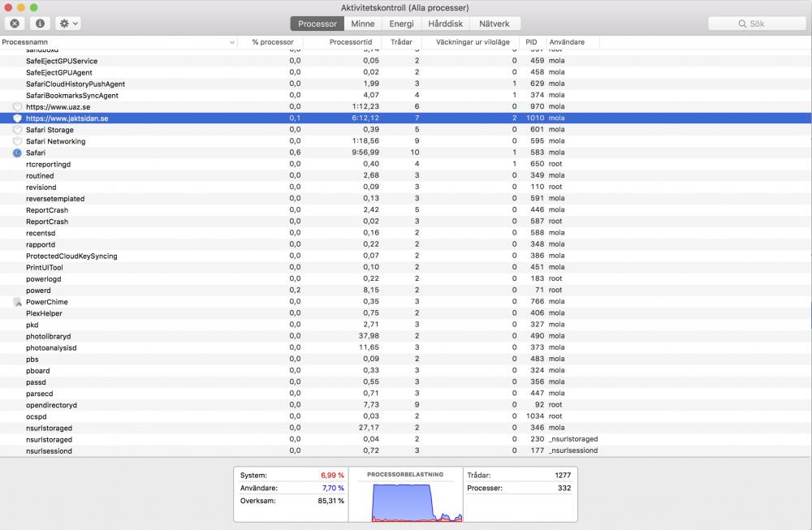
Task: Switch to the Minne tab
Action: (x=362, y=24)
